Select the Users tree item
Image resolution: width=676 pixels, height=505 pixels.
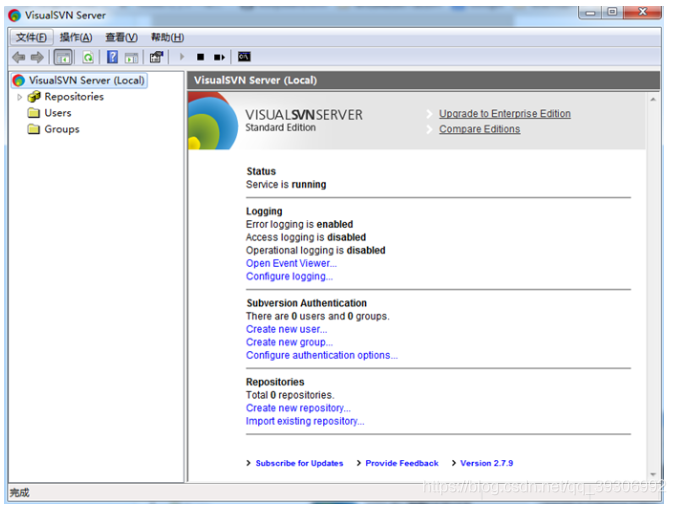(x=58, y=113)
